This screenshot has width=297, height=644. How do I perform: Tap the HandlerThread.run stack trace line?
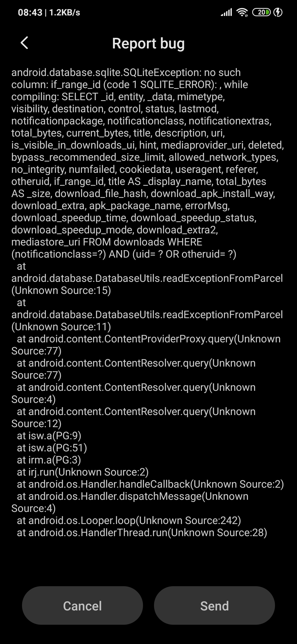(x=142, y=533)
